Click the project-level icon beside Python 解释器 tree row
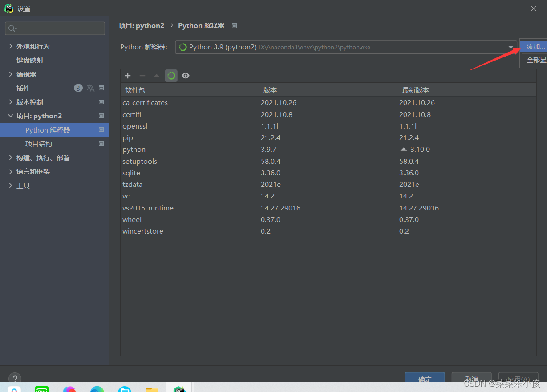 point(101,130)
